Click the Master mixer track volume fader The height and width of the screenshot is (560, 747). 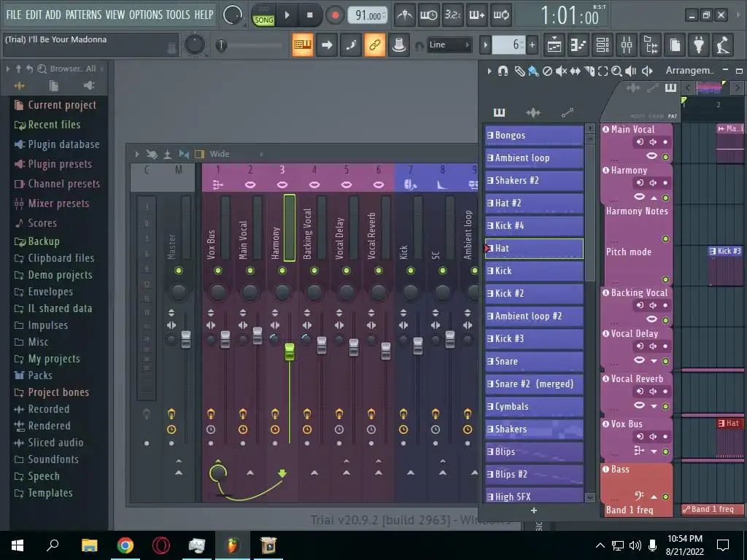pos(186,340)
